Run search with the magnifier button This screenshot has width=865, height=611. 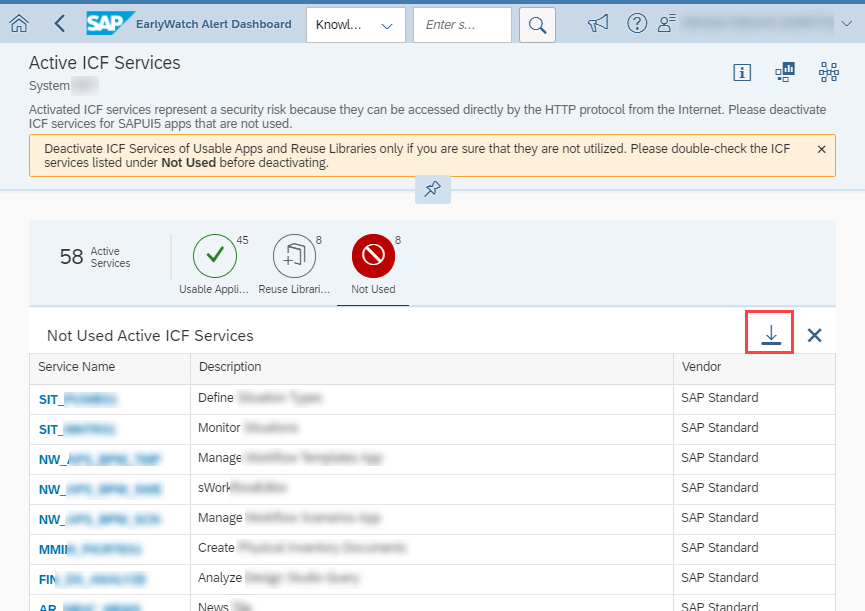point(537,25)
